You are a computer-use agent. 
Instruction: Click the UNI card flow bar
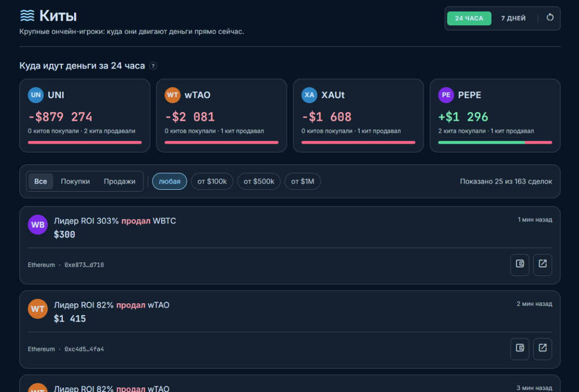click(x=85, y=142)
